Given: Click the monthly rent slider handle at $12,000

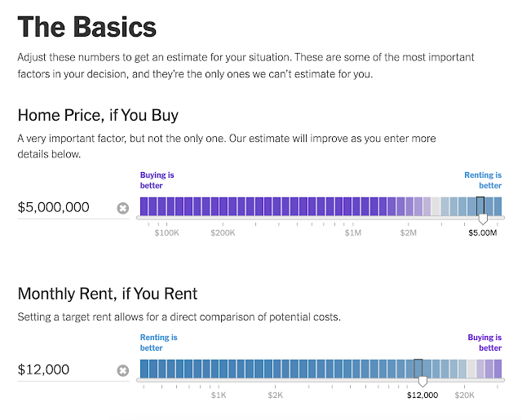Looking at the screenshot, I should pyautogui.click(x=422, y=381).
